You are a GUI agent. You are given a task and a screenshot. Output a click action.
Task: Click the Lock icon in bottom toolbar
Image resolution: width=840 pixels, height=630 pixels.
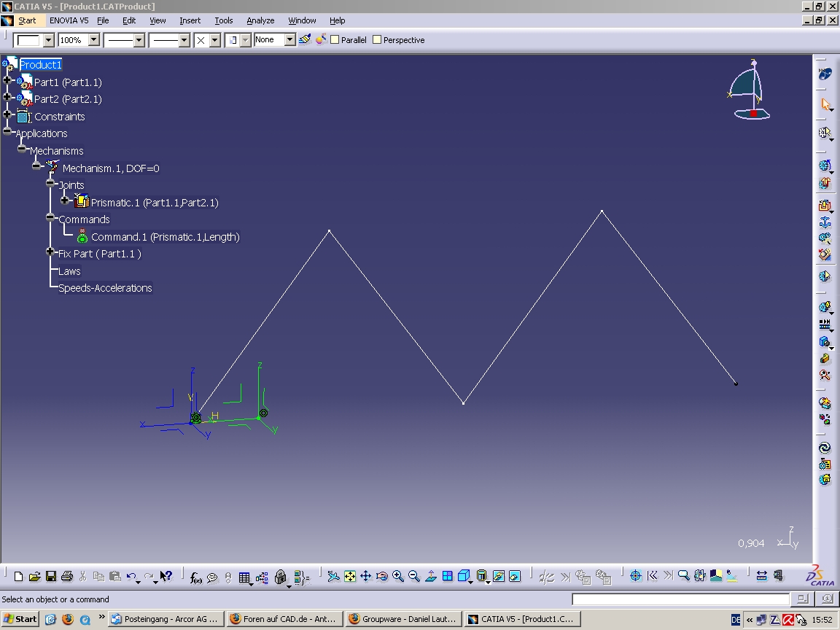click(x=280, y=577)
